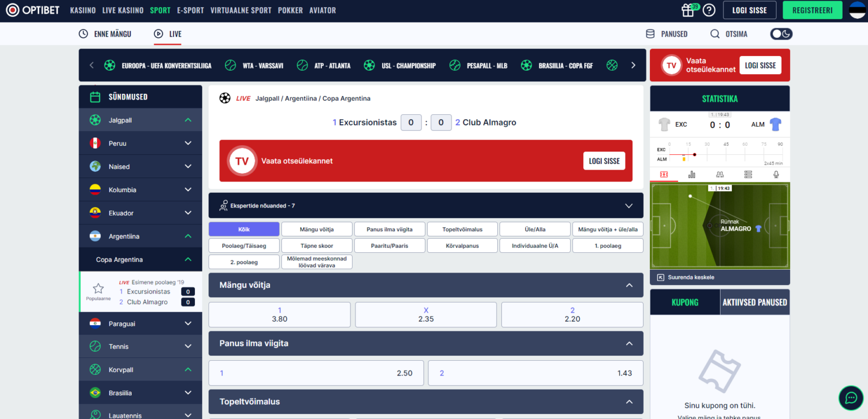
Task: Collapse the Jalgpall sidebar section
Action: point(188,120)
